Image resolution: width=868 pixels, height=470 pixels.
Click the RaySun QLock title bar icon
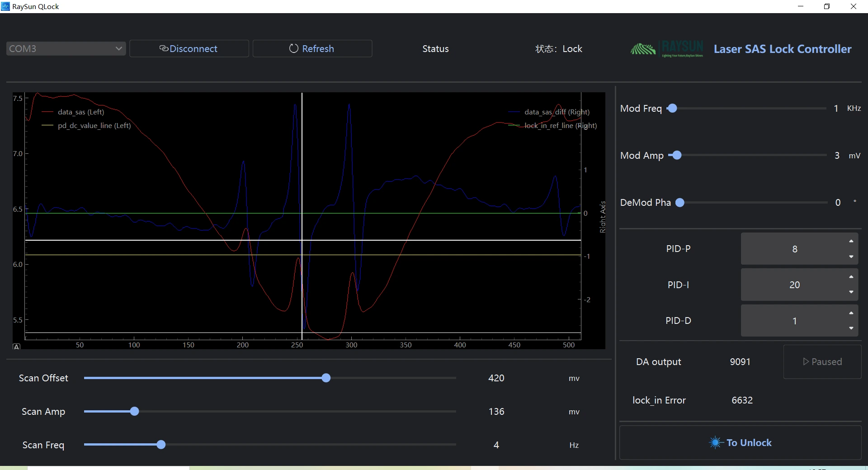click(5, 6)
